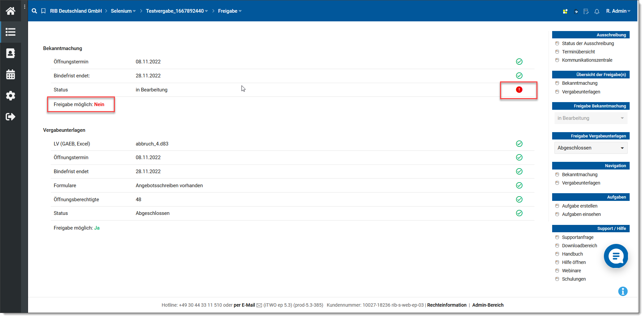Click the blue info icon at bottom right
644x318 pixels.
click(623, 291)
